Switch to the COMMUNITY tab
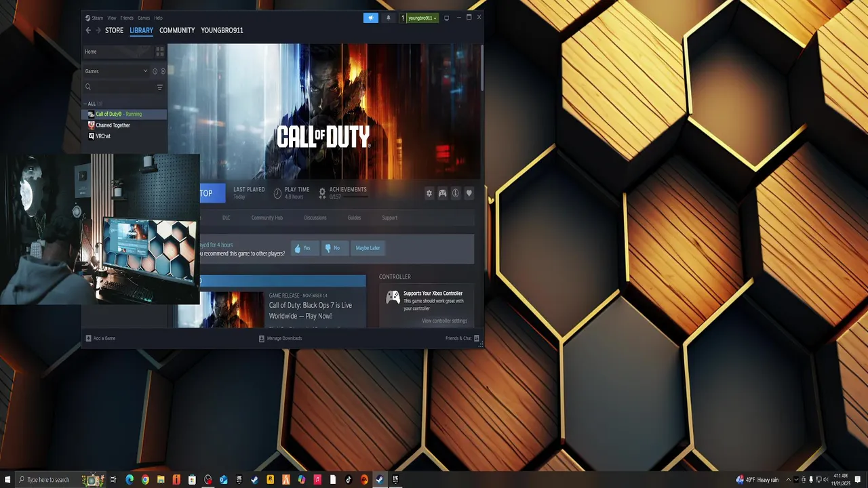Screen dimensions: 868x488 point(177,30)
